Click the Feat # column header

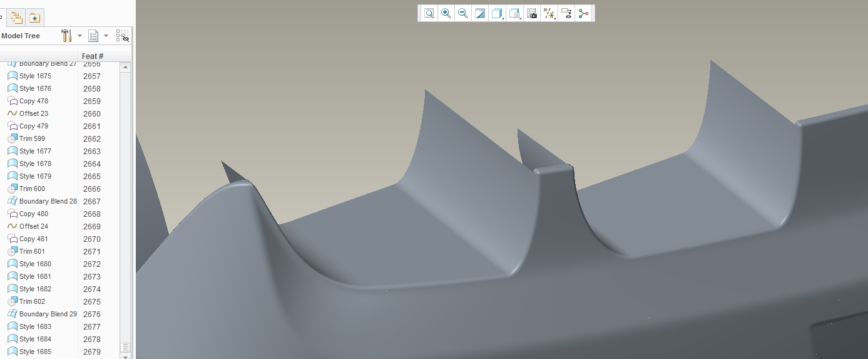(93, 56)
